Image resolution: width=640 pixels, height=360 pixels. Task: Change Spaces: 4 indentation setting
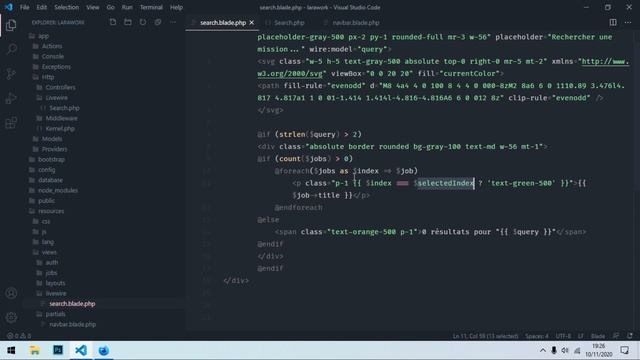[537, 336]
